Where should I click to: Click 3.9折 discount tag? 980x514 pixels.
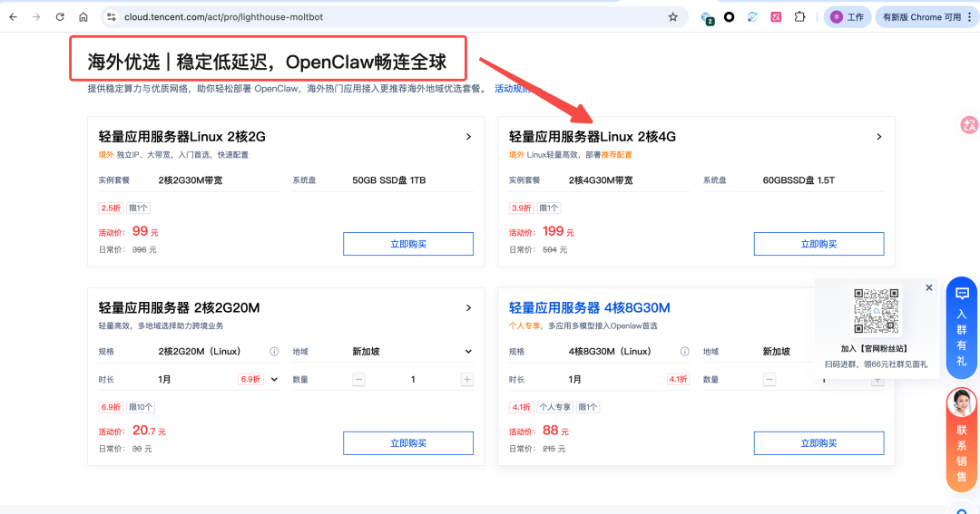tap(521, 208)
